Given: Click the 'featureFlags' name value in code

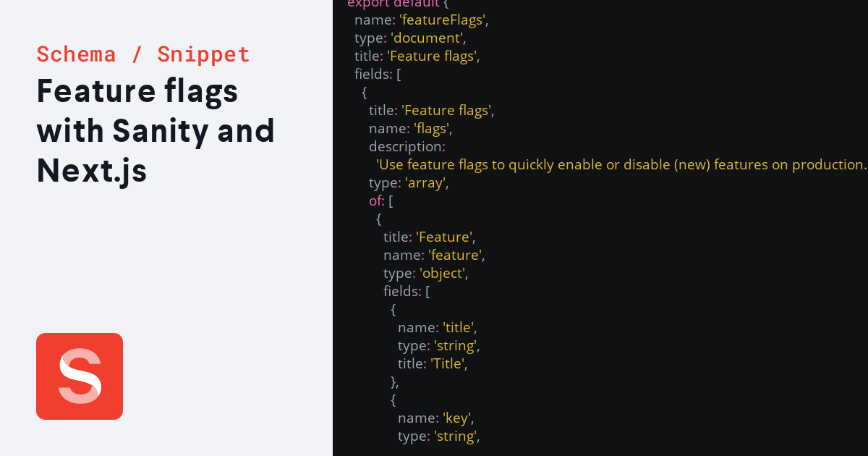Looking at the screenshot, I should pyautogui.click(x=443, y=20).
